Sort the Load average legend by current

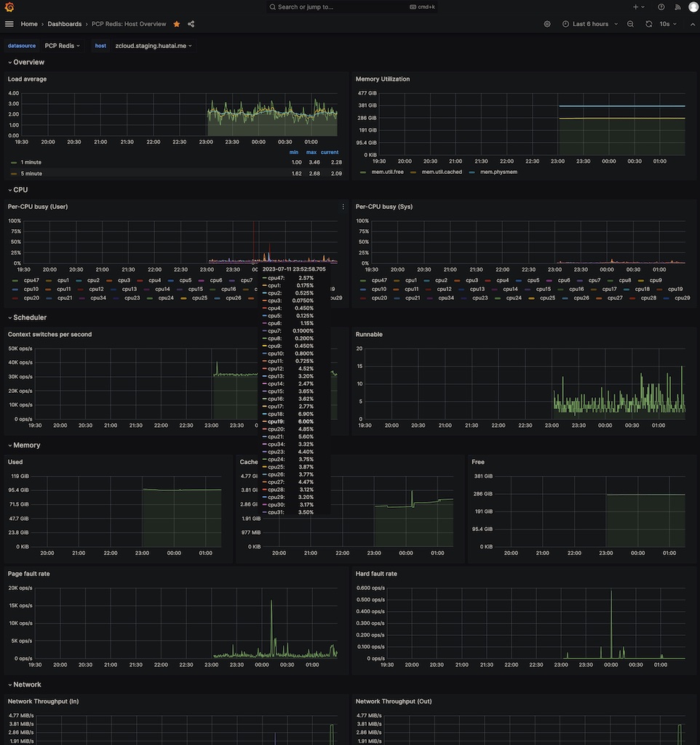tap(330, 152)
